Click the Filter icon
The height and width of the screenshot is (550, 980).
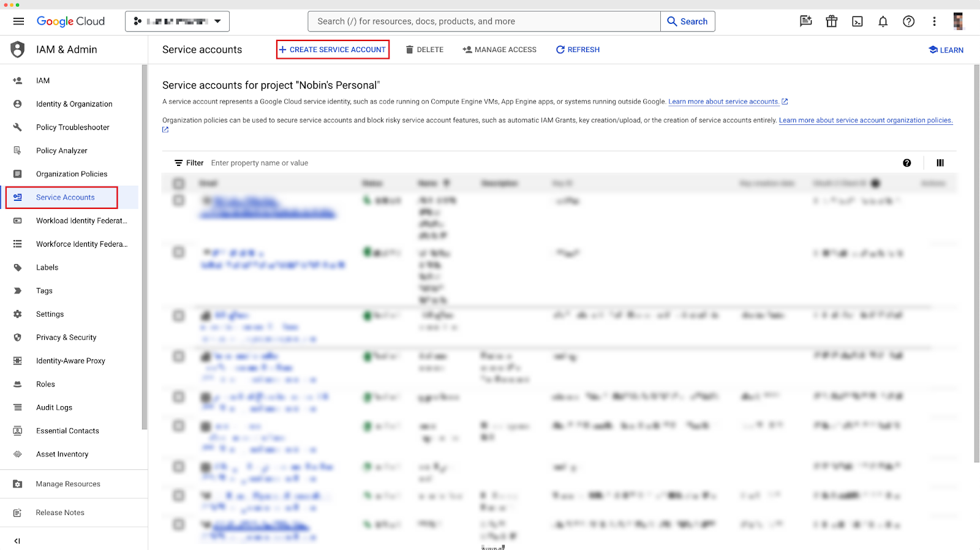(x=178, y=163)
